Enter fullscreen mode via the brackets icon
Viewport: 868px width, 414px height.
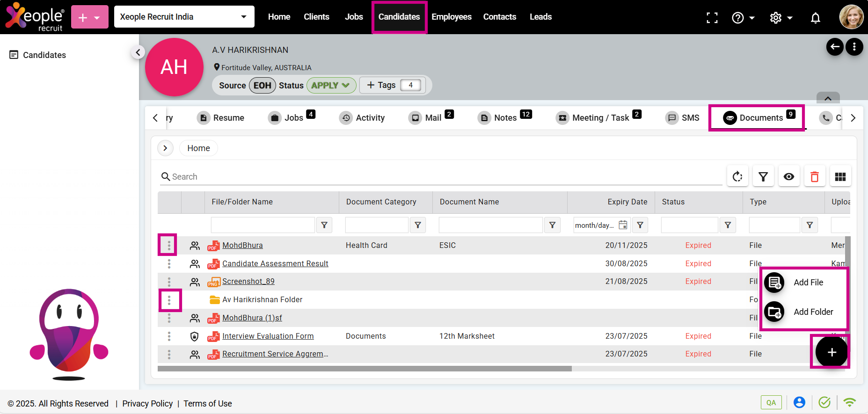(712, 18)
